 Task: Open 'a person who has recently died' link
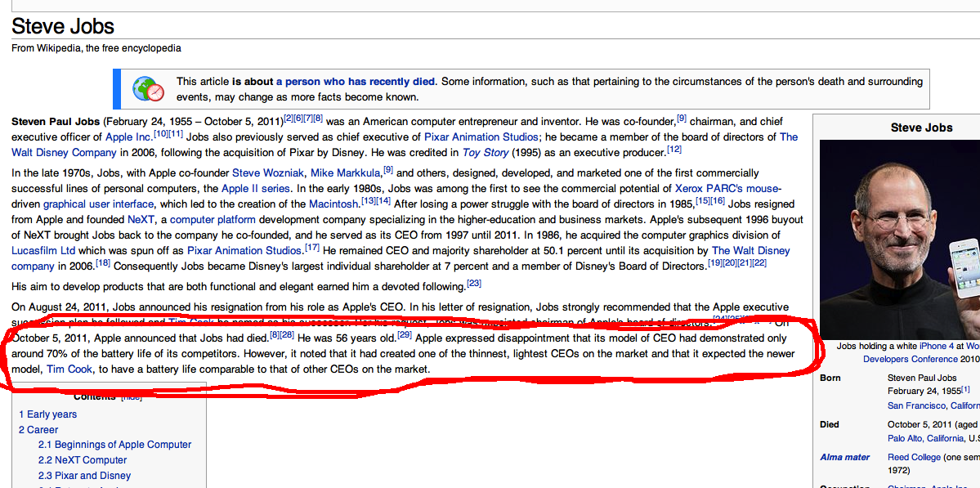[356, 82]
